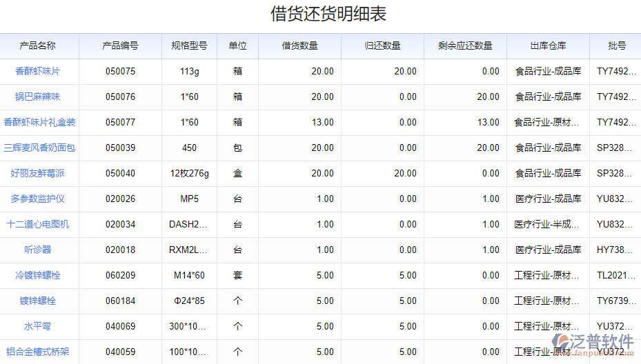Click the Φ24*85 specification cell
This screenshot has width=641, height=364.
coord(189,301)
